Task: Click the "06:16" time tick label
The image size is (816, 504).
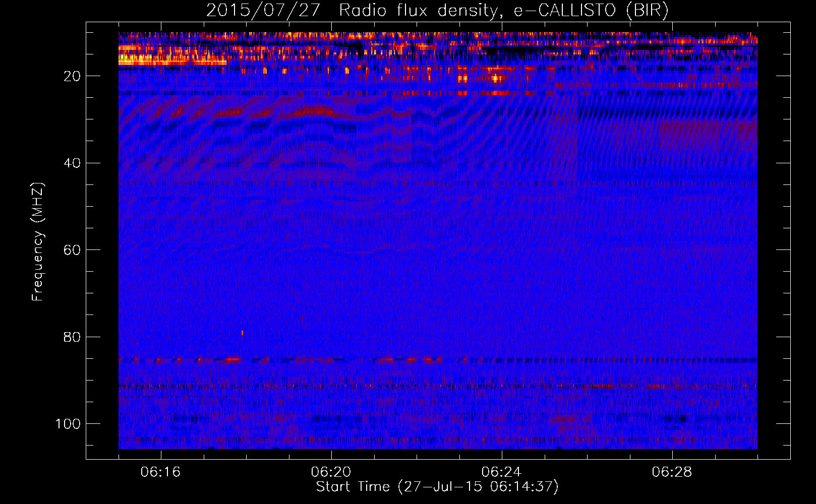Action: coord(160,472)
